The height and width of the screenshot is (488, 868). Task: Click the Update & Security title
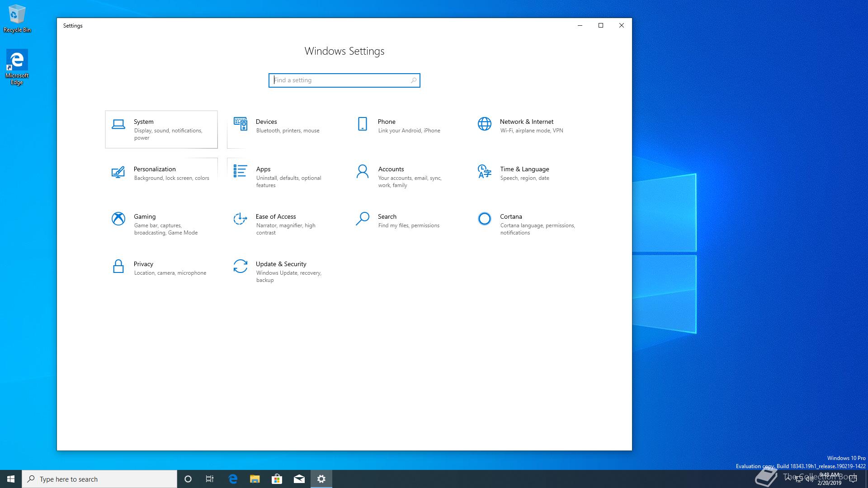[x=281, y=264]
